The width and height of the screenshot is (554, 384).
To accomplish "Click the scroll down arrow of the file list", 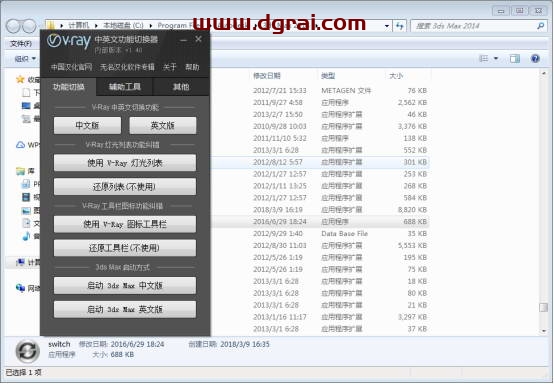I will (543, 331).
